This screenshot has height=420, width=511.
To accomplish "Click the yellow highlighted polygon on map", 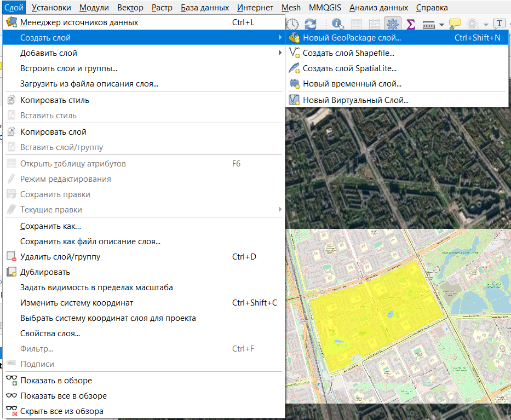I will 372,312.
